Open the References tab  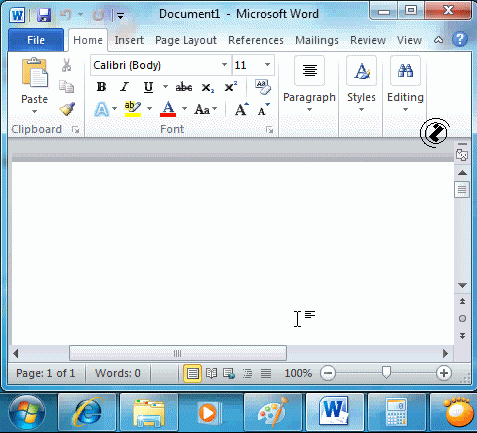coord(256,40)
